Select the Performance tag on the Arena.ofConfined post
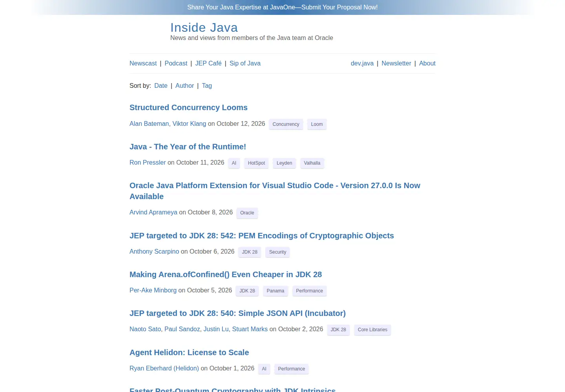565x392 pixels. coord(310,291)
